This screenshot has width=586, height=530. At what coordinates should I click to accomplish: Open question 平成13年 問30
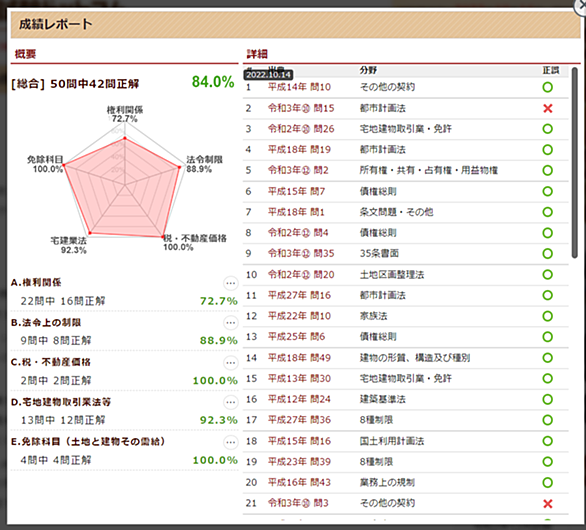(299, 379)
